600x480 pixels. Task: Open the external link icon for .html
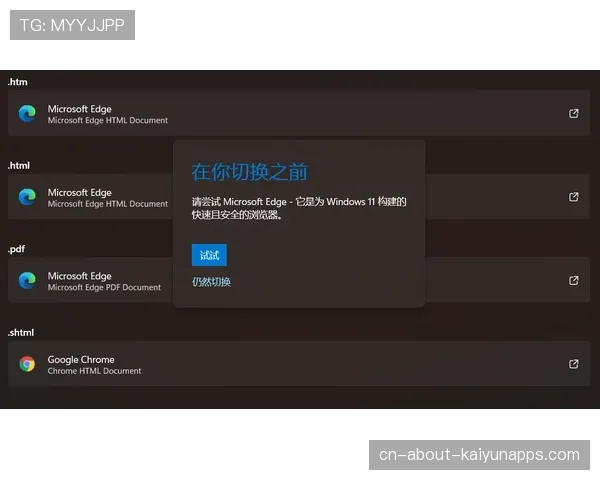(x=573, y=197)
